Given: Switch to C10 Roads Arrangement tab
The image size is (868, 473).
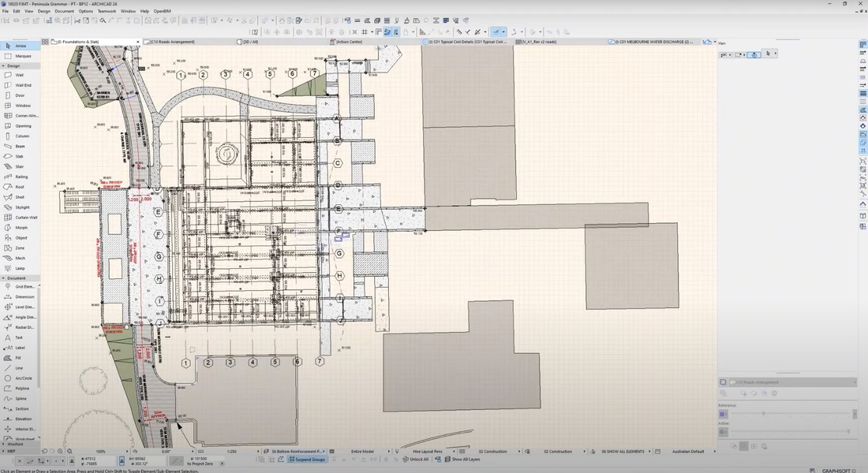Looking at the screenshot, I should coord(174,42).
